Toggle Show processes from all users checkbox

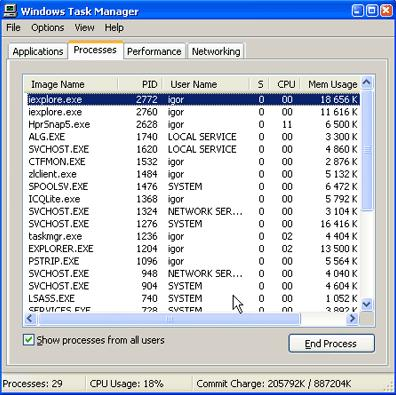28,340
